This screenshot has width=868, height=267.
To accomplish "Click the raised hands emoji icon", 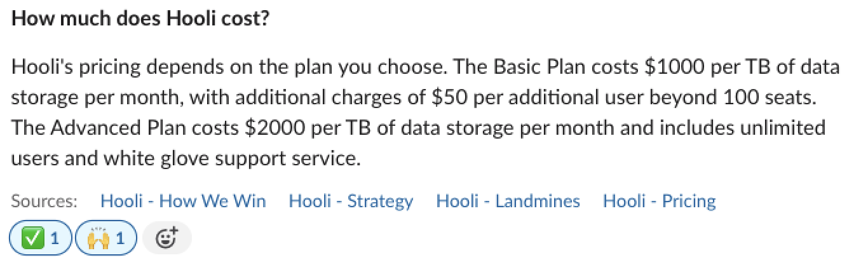I will [x=97, y=238].
